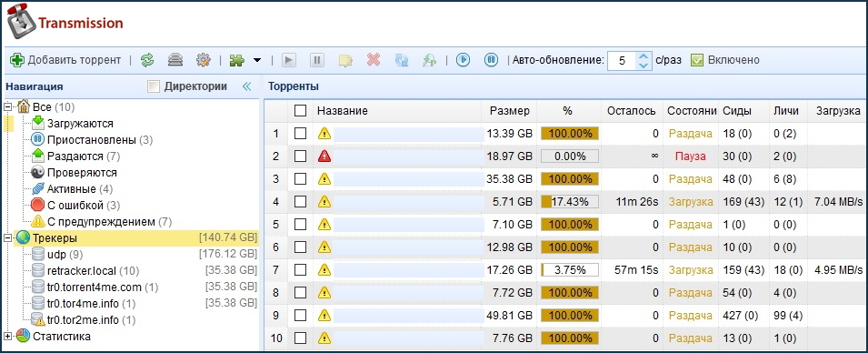Click the red X remove torrent icon
Screen dimensions: 868x353
374,59
